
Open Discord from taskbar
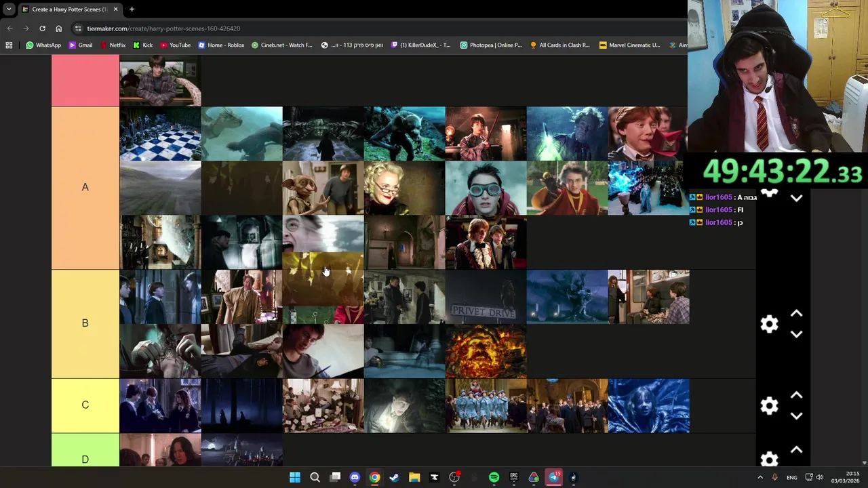pyautogui.click(x=355, y=477)
